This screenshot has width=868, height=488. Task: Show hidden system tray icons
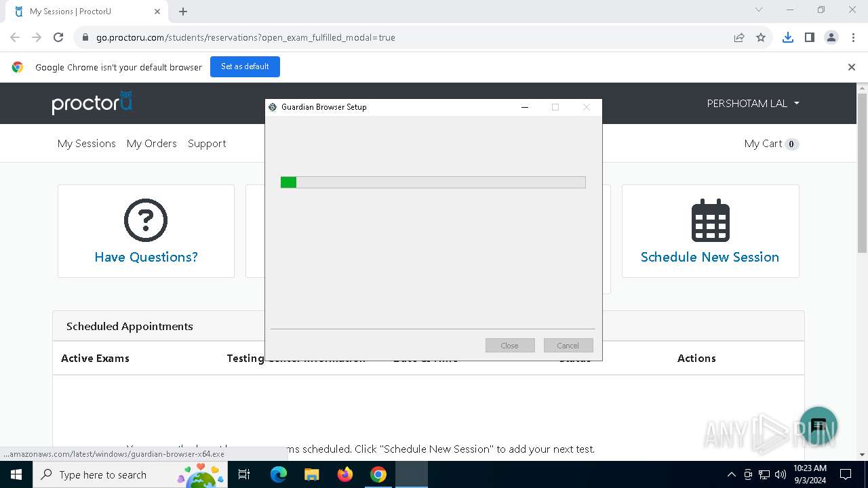731,474
